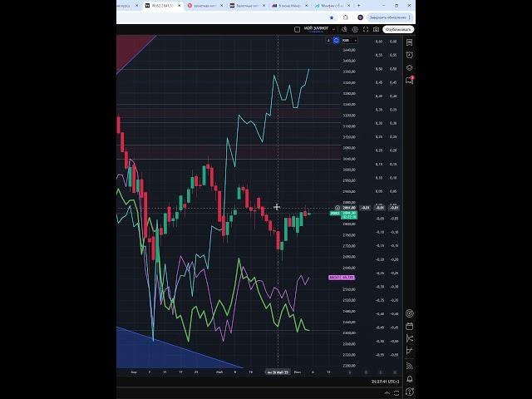Click the chart layout square icon
The width and height of the screenshot is (532, 399).
point(298,30)
